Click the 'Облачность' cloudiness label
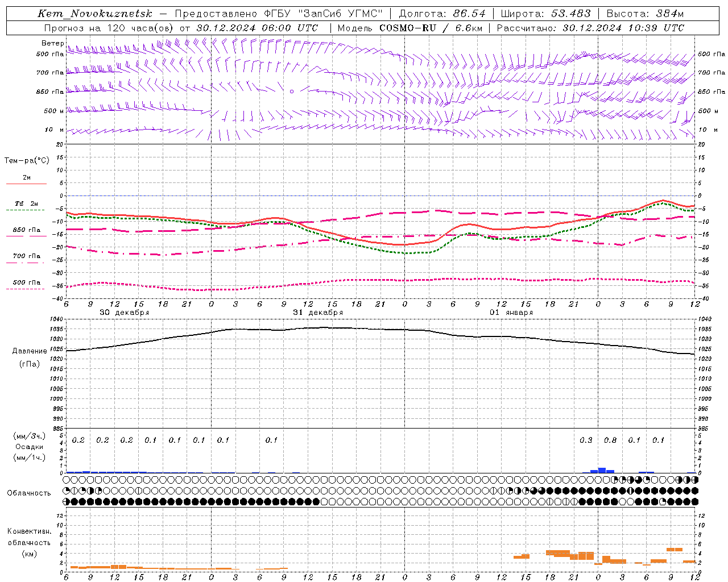 [29, 493]
